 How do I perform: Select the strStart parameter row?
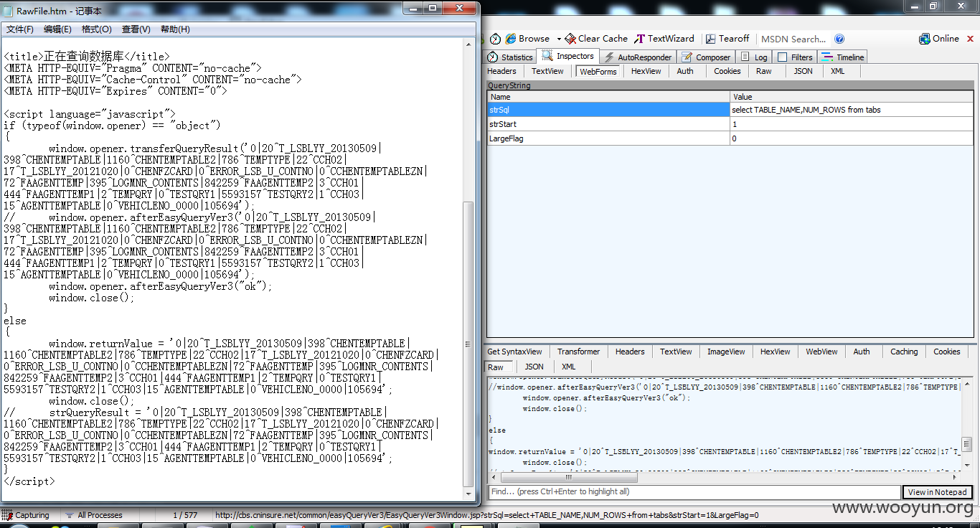point(730,124)
